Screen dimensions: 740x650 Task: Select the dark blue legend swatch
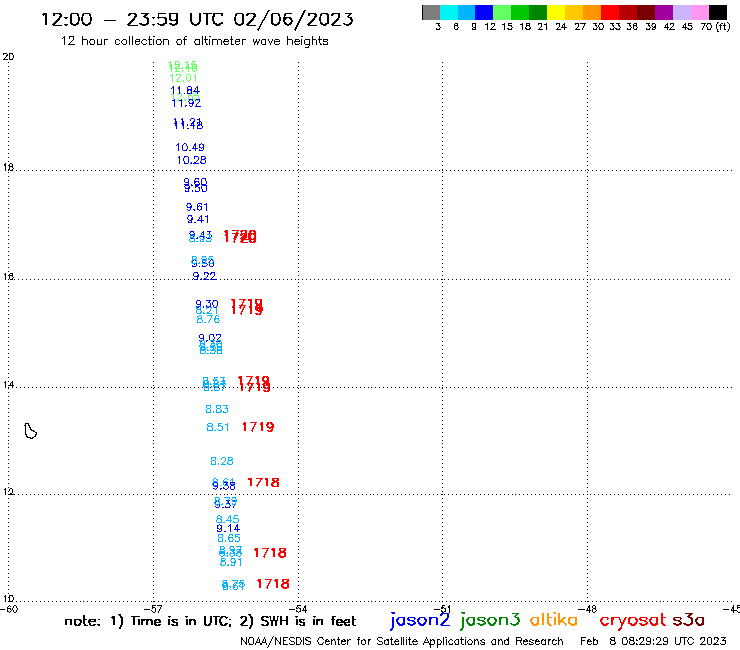pos(484,12)
